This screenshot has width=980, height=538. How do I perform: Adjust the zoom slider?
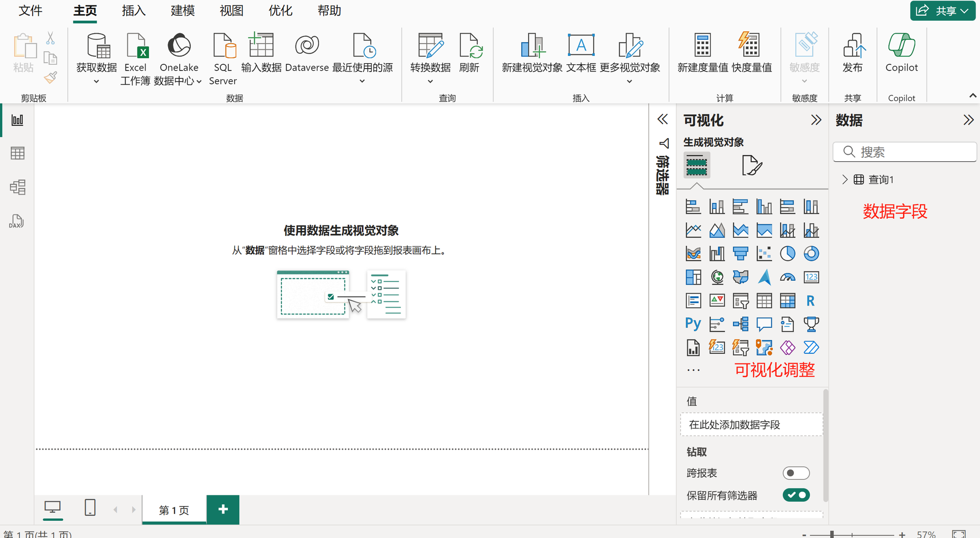coord(832,535)
